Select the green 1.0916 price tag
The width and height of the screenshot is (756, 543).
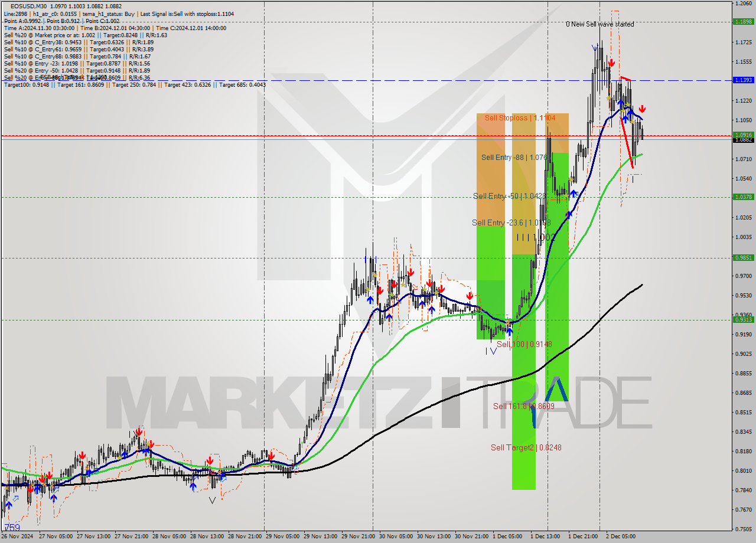[x=743, y=135]
